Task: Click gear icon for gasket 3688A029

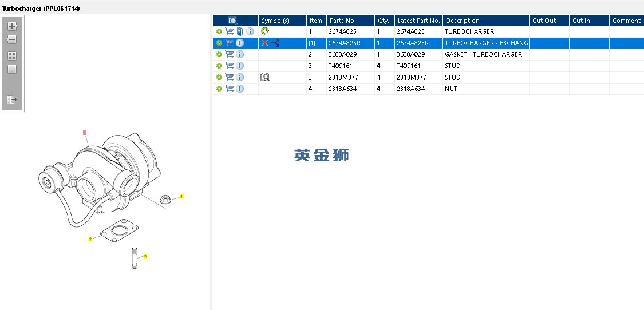Action: click(x=219, y=54)
